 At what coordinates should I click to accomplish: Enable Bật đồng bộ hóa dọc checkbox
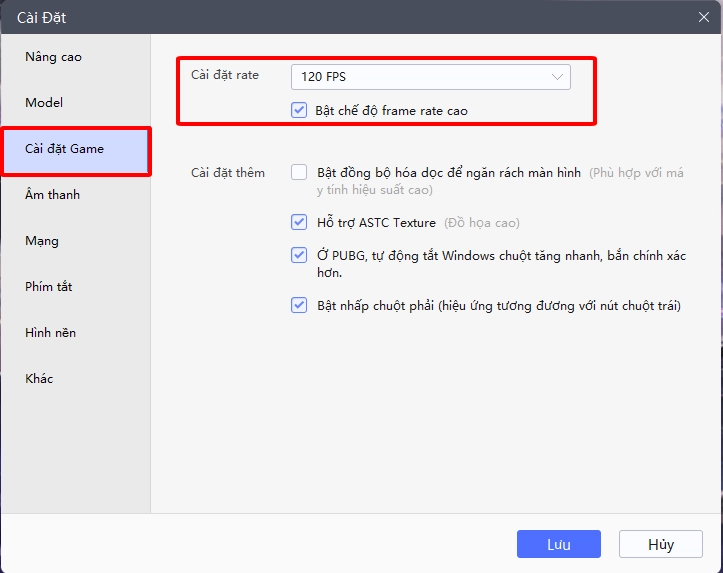click(x=299, y=172)
